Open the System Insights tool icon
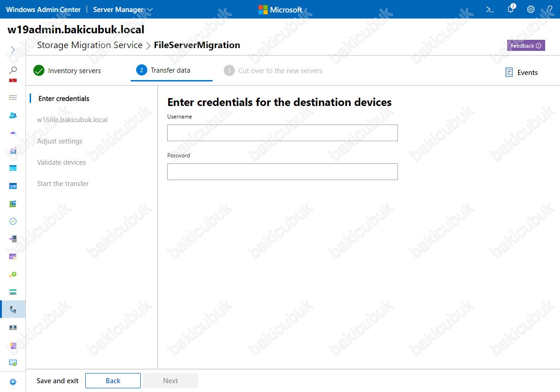 coord(13,345)
